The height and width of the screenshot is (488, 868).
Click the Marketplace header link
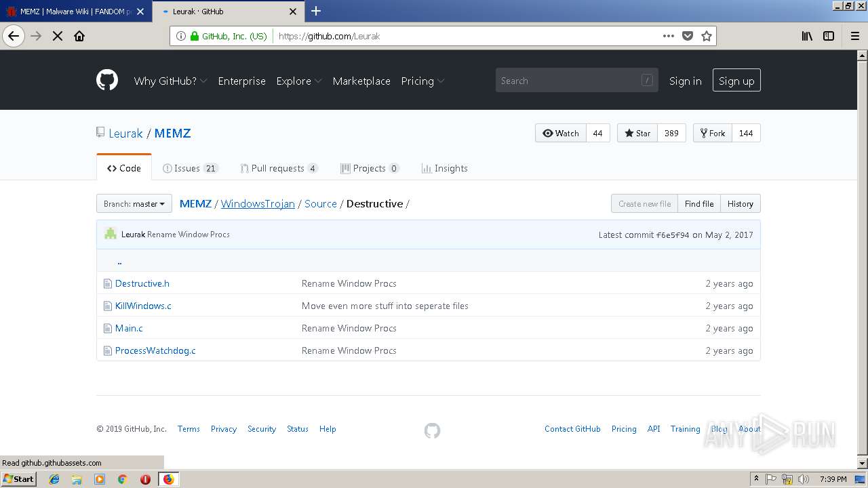pyautogui.click(x=361, y=81)
